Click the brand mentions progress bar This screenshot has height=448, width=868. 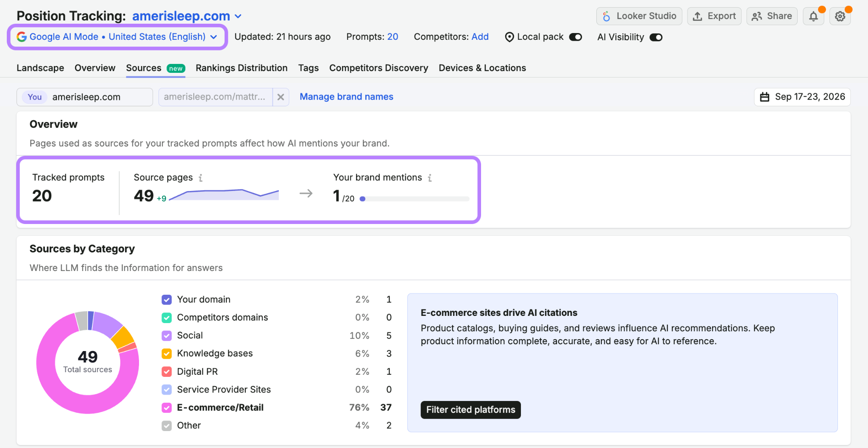pyautogui.click(x=414, y=199)
